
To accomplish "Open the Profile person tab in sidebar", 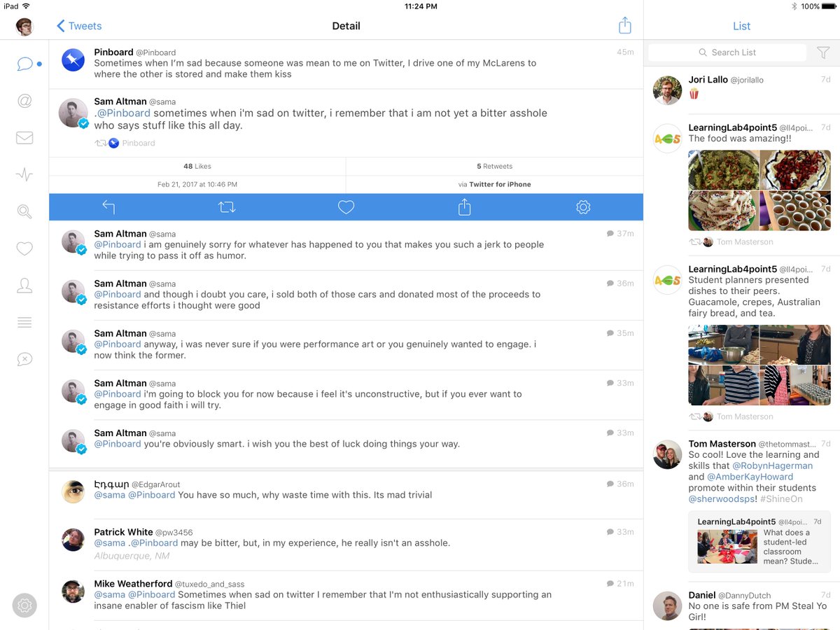I will pos(24,286).
